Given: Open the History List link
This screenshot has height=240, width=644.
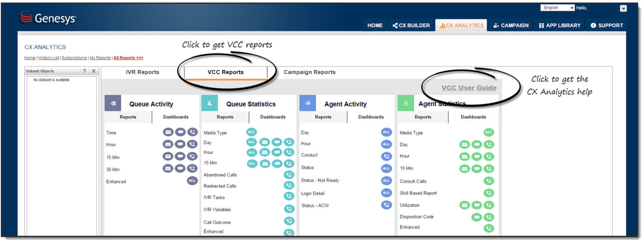Looking at the screenshot, I should pos(49,58).
